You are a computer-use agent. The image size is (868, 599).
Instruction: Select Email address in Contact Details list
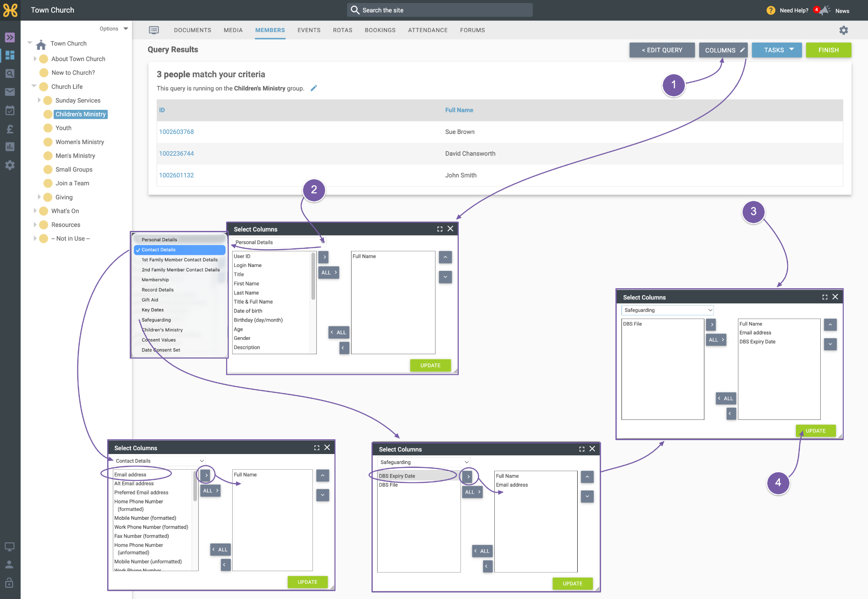click(x=130, y=474)
